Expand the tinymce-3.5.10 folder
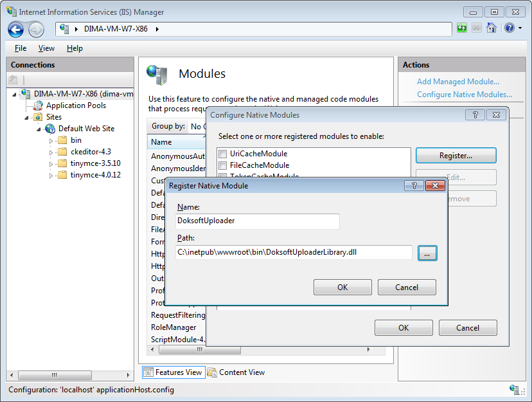This screenshot has height=402, width=532. (51, 164)
